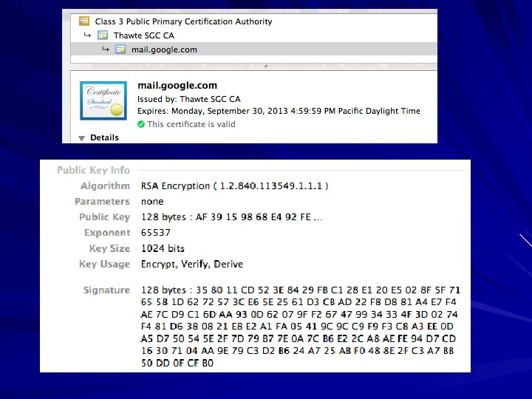Click the Parameters field label
The image size is (532, 399).
(102, 202)
